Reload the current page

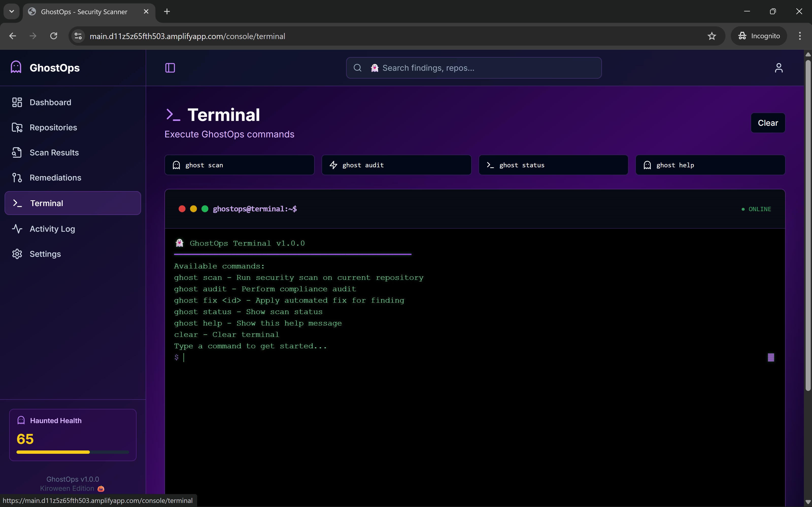54,36
